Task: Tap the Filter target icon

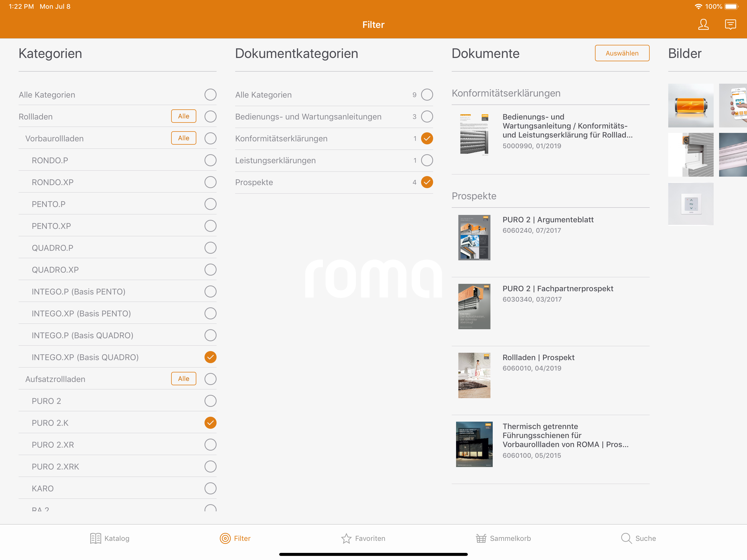Action: pyautogui.click(x=225, y=538)
